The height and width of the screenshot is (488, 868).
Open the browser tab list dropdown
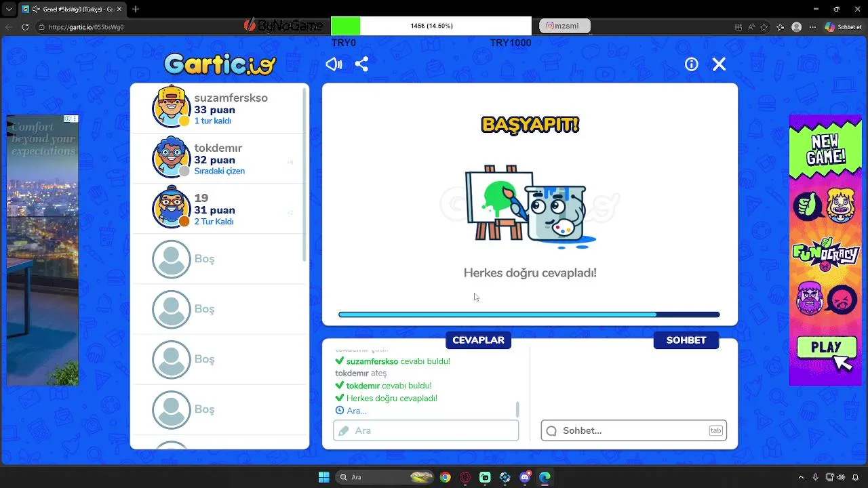9,9
